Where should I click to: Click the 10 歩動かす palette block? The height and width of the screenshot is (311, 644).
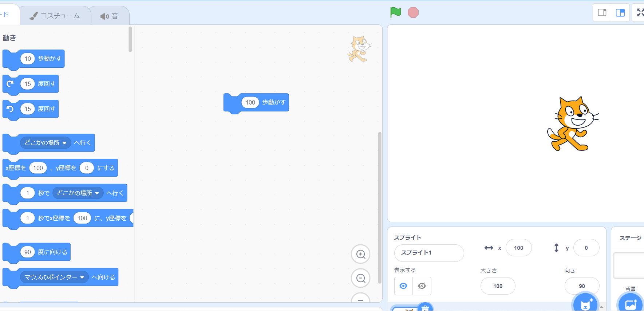[33, 59]
